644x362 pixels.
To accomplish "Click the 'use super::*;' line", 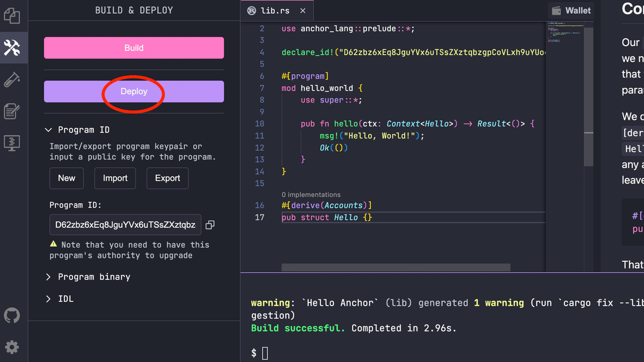I will pyautogui.click(x=332, y=100).
